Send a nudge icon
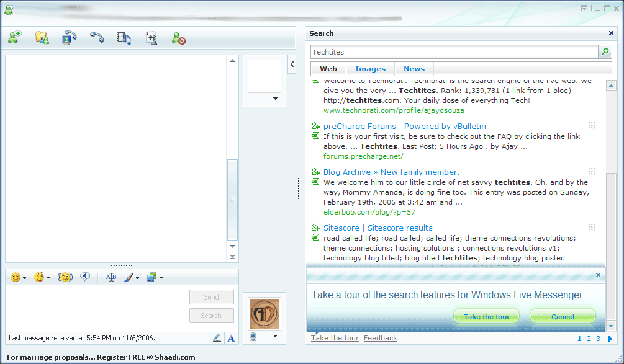The height and width of the screenshot is (364, 624). point(65,277)
